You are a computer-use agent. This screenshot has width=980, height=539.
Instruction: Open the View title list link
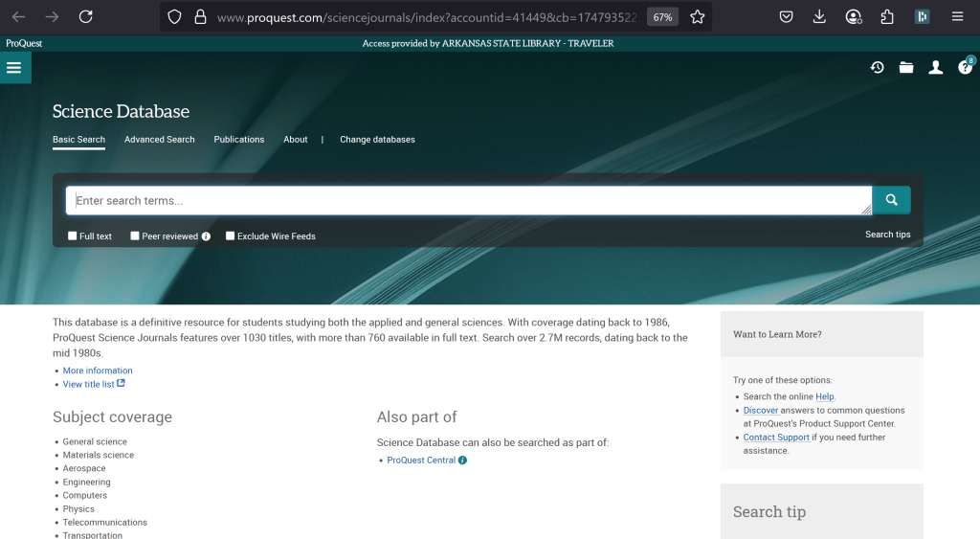tap(89, 384)
